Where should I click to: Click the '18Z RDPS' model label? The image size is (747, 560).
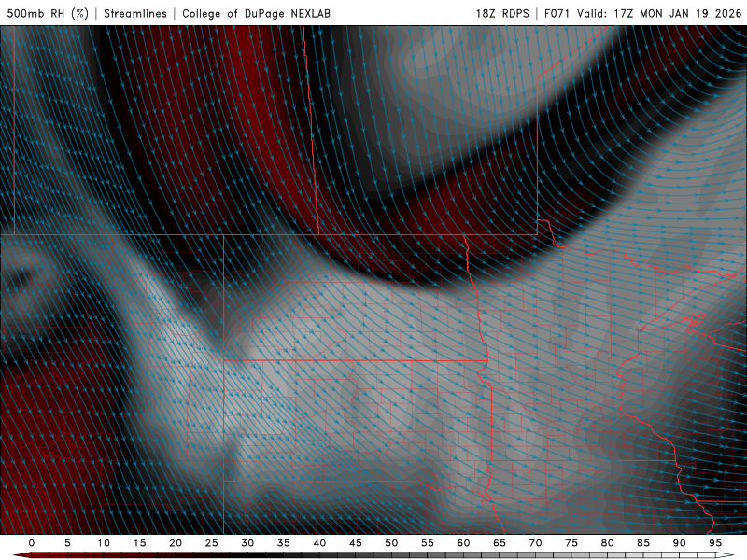point(502,13)
